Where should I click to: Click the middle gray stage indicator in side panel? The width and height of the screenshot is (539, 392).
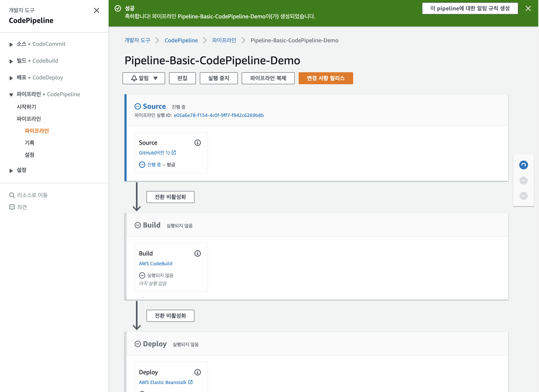[x=523, y=181]
